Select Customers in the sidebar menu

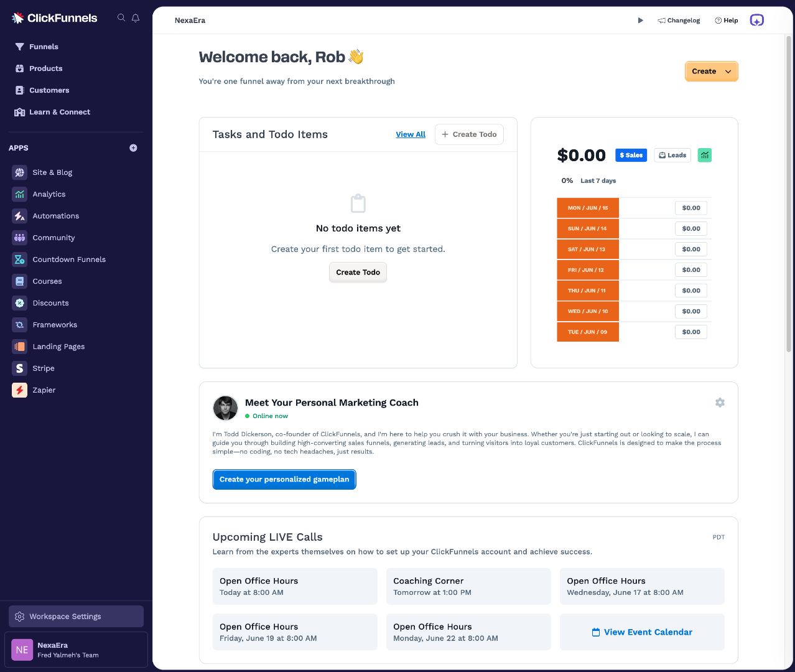point(49,90)
